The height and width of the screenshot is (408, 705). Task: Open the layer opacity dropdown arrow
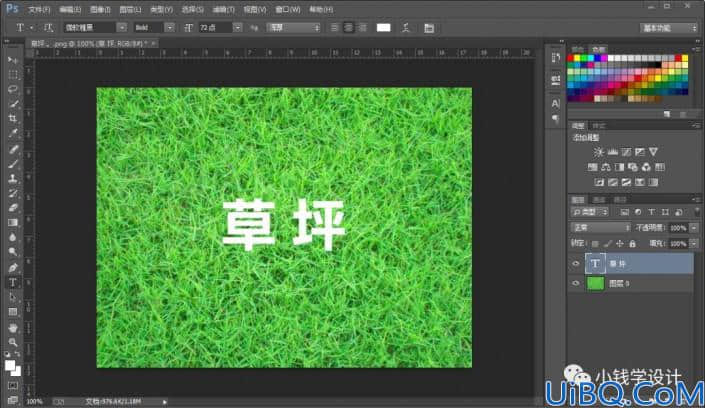point(694,228)
